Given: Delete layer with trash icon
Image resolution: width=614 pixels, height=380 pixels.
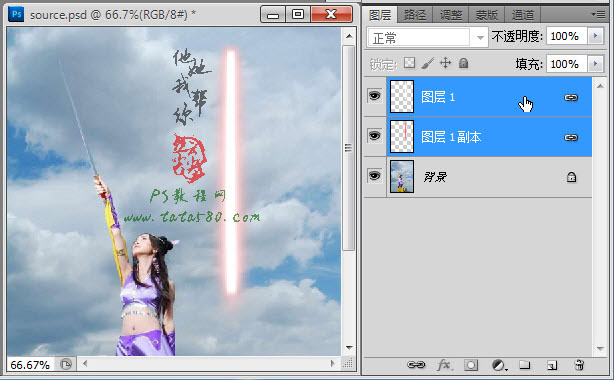Looking at the screenshot, I should coord(579,365).
